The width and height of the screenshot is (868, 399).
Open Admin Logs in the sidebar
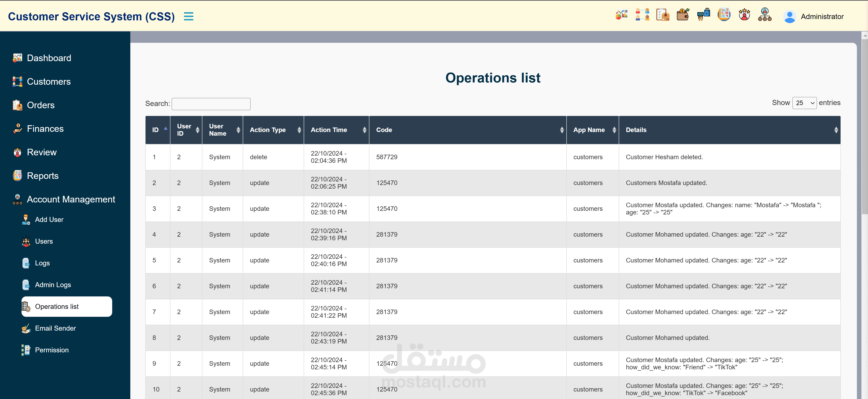click(53, 285)
